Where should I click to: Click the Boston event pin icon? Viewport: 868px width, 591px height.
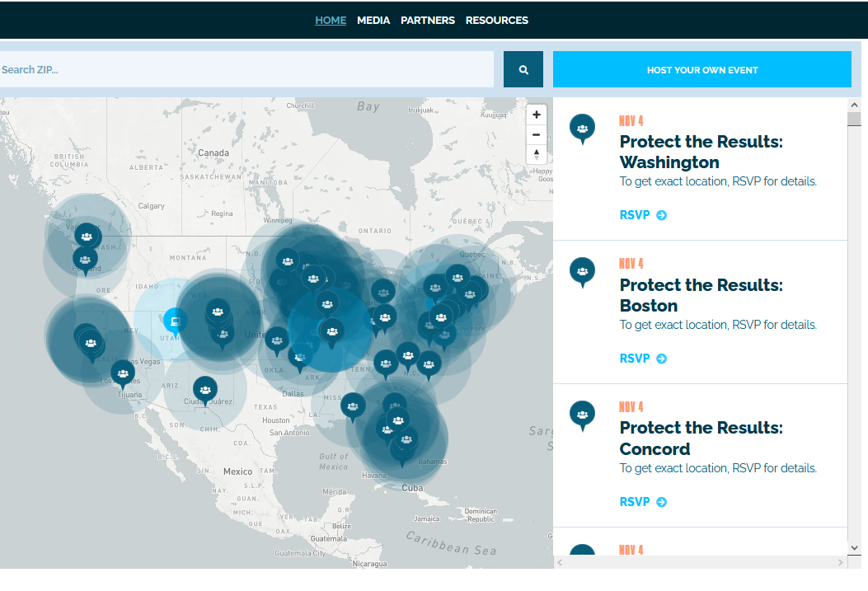[582, 272]
